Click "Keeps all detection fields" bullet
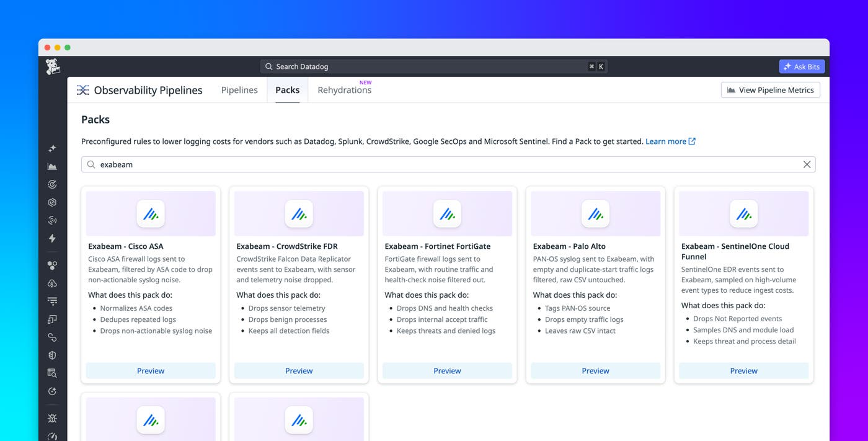 pyautogui.click(x=289, y=331)
